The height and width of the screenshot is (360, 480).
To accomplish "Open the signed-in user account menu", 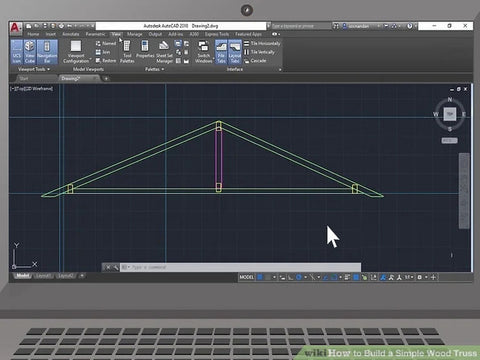I will coord(359,26).
